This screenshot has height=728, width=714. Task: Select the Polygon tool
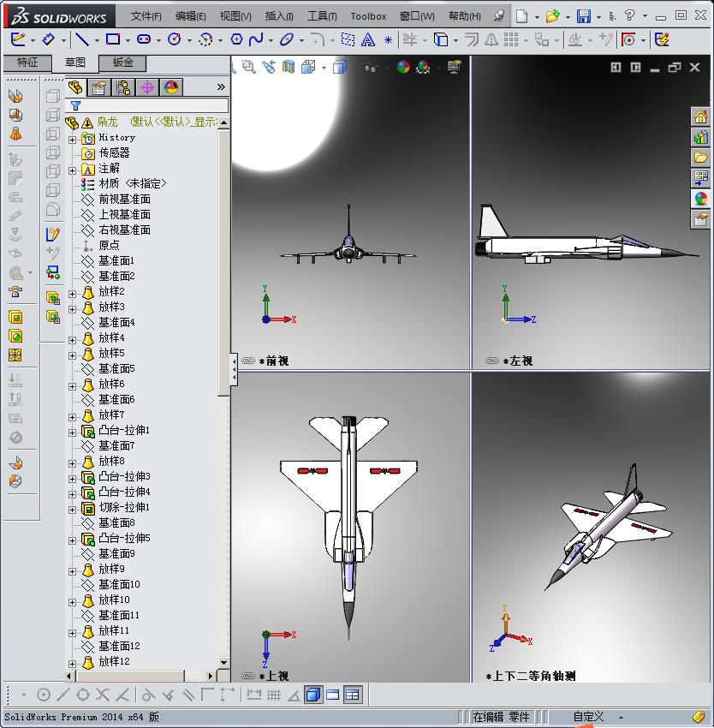coord(236,39)
